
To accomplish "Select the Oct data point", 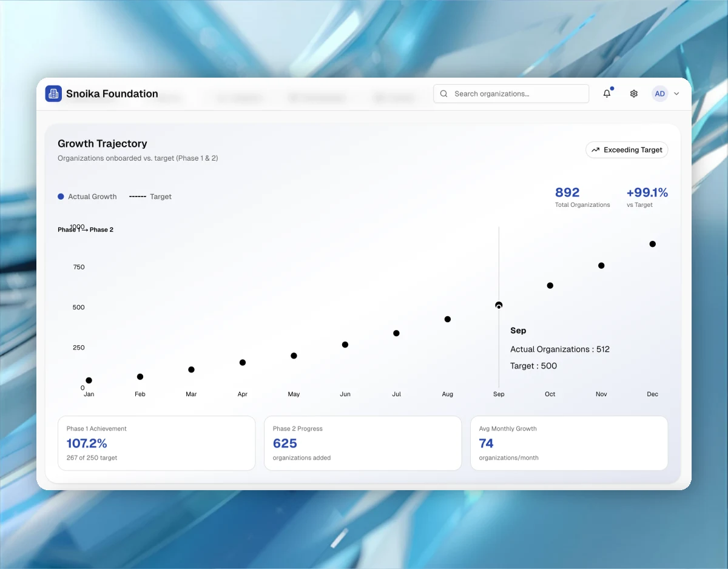I will pos(550,285).
